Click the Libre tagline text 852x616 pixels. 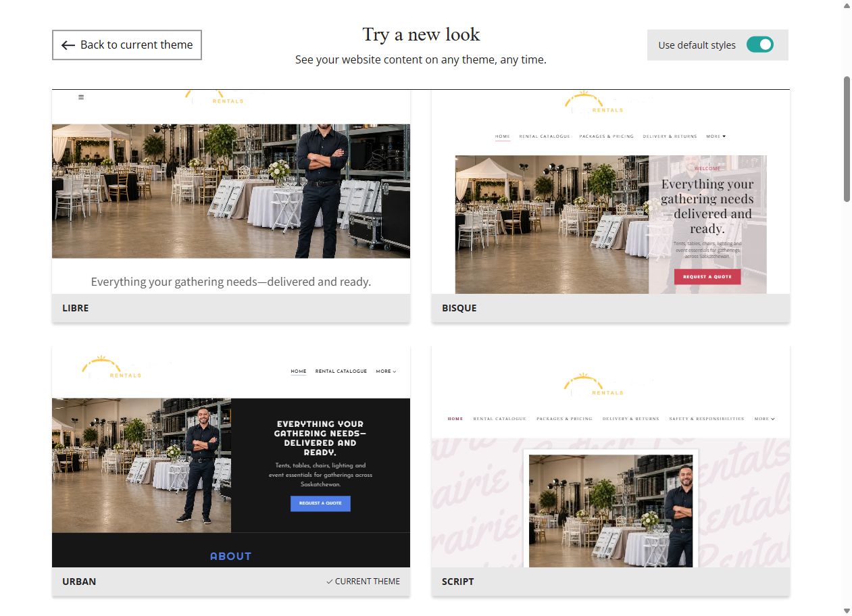tap(231, 282)
